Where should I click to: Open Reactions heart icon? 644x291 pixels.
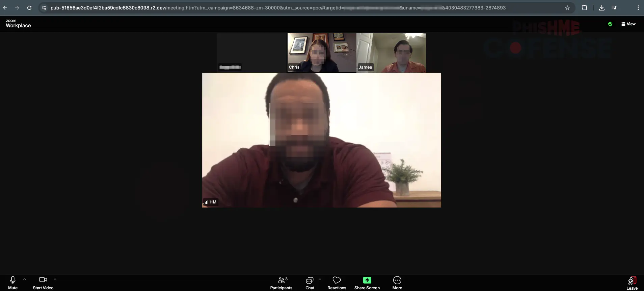[x=337, y=283]
